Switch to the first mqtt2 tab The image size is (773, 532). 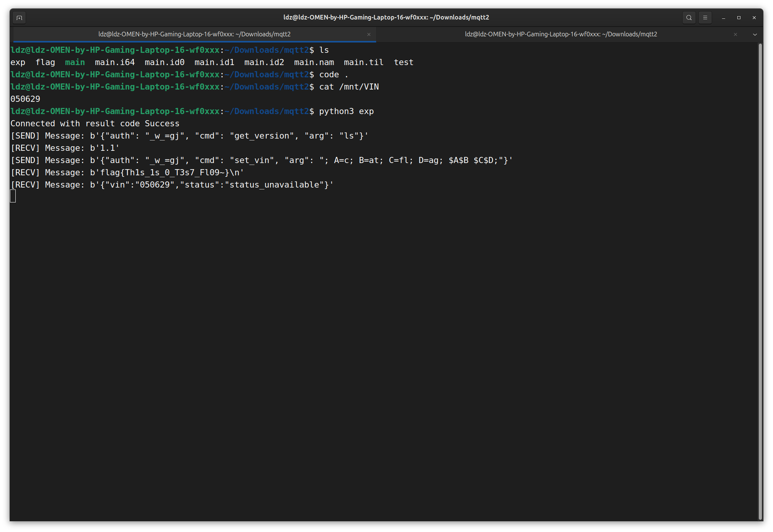(x=194, y=34)
